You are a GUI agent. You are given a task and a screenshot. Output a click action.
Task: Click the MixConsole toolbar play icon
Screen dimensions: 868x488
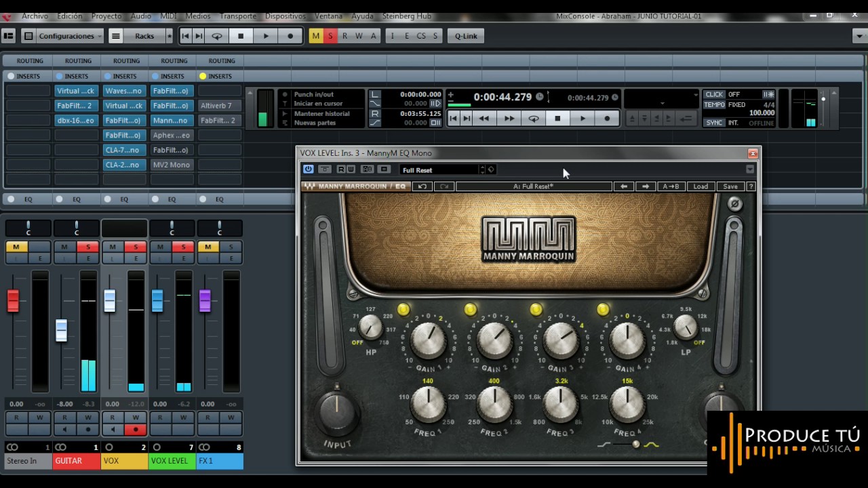pyautogui.click(x=266, y=36)
